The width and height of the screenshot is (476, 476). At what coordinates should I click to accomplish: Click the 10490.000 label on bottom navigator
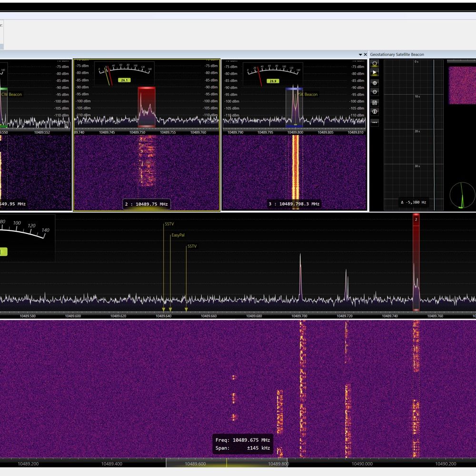point(362,464)
